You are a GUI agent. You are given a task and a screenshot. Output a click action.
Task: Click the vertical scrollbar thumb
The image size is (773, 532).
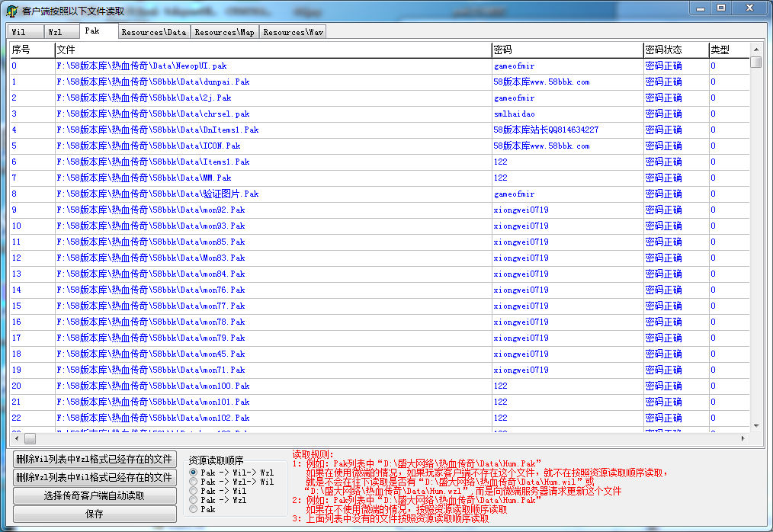(x=755, y=62)
